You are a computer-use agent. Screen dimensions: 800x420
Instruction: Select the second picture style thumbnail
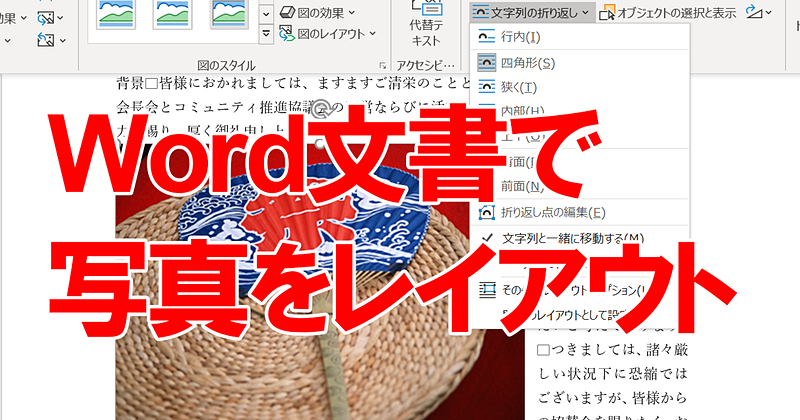point(172,14)
